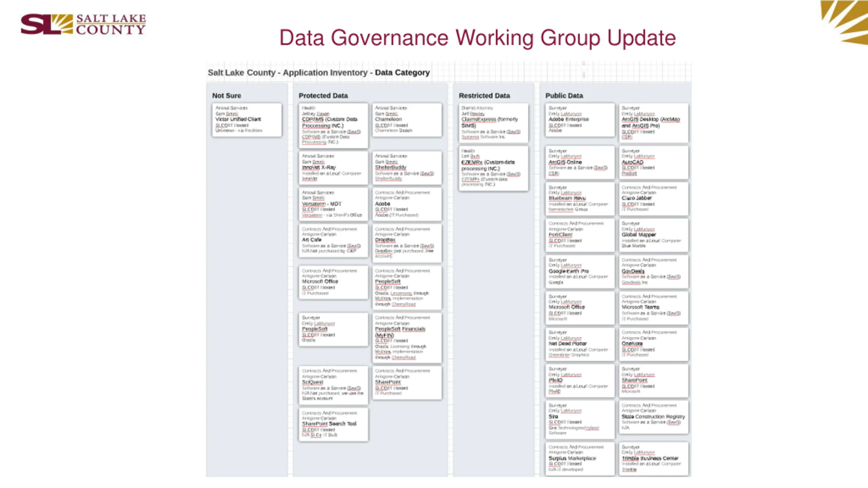868x488 pixels.
Task: Click the Chameleon card
Action: click(407, 120)
